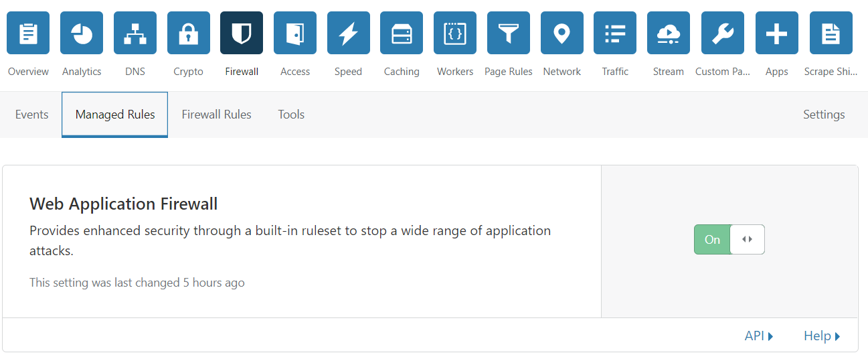Open the Access door icon
868x361 pixels.
(x=295, y=33)
